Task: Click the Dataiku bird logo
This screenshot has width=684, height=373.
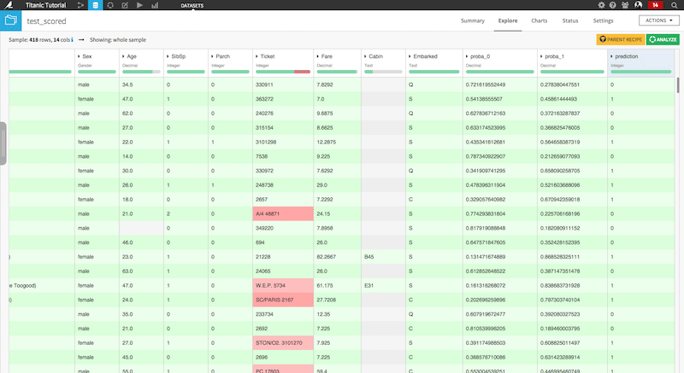Action: coord(8,5)
